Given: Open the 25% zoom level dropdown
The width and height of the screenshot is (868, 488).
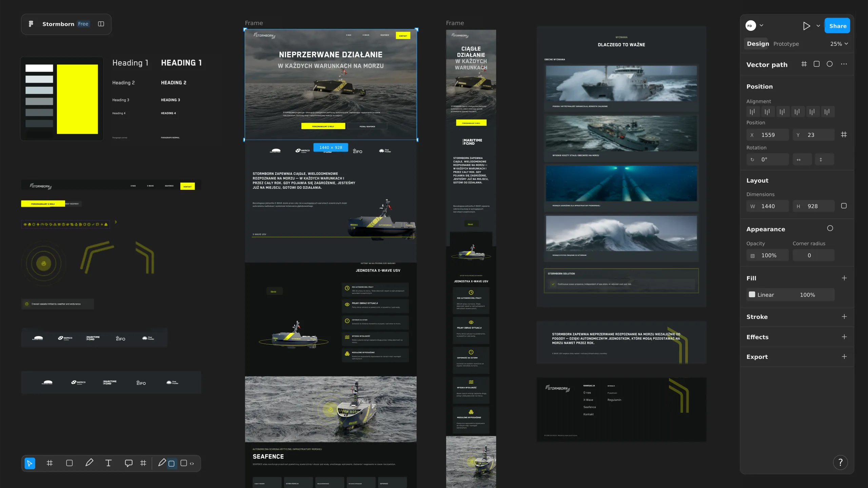Looking at the screenshot, I should 839,44.
